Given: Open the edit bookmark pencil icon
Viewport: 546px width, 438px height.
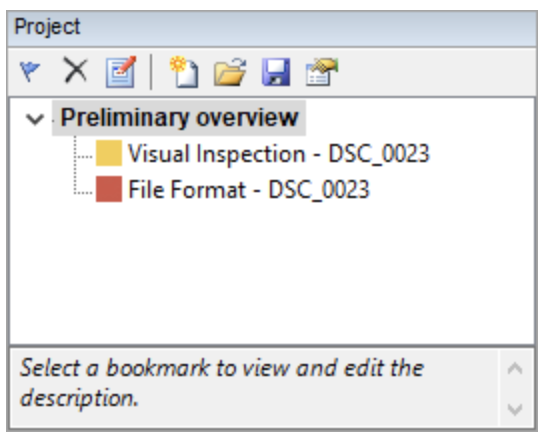Looking at the screenshot, I should coord(121,71).
